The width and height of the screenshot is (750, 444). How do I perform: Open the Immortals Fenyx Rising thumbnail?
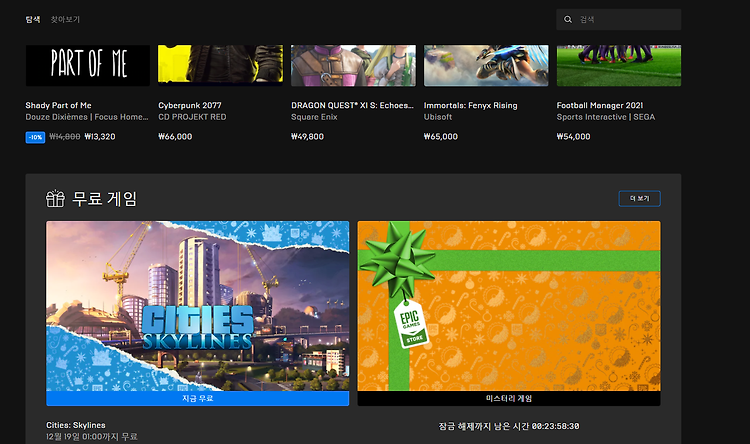(486, 66)
